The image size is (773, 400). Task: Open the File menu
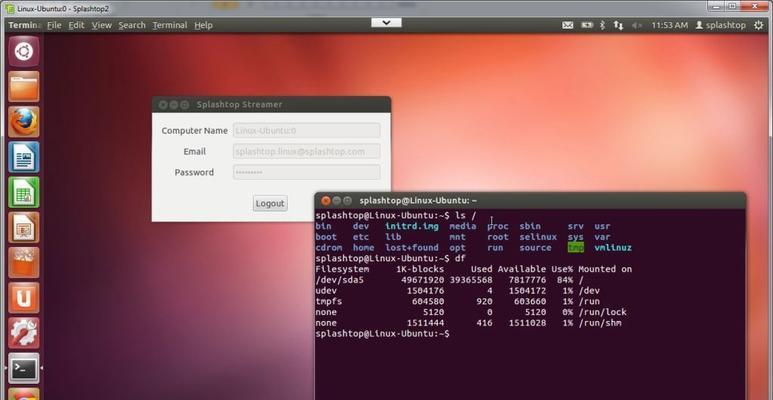click(x=54, y=25)
